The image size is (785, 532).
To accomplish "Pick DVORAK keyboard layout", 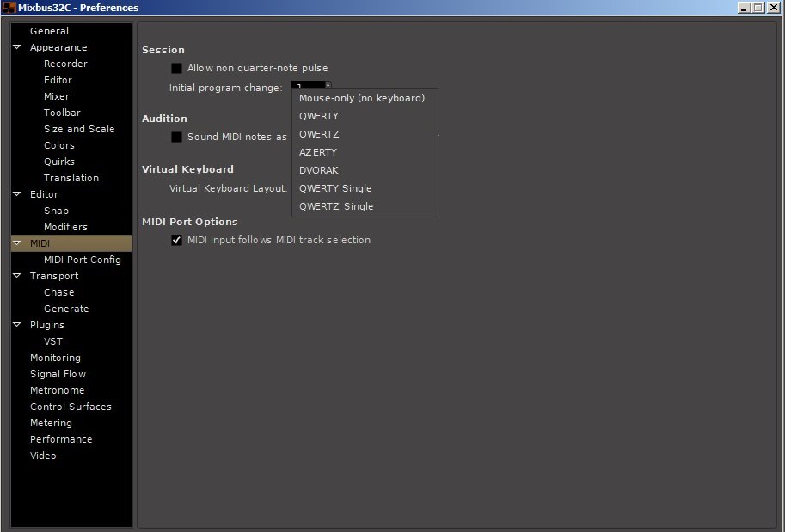I will 365,170.
